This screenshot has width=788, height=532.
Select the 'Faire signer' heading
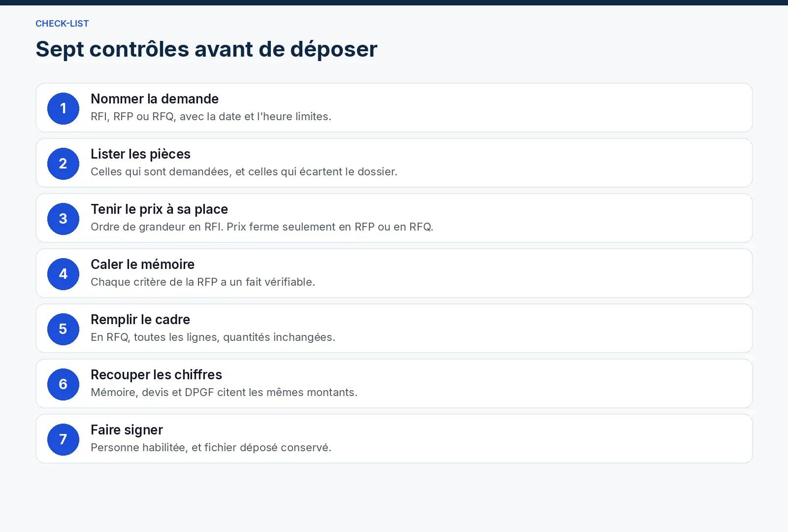pyautogui.click(x=127, y=430)
